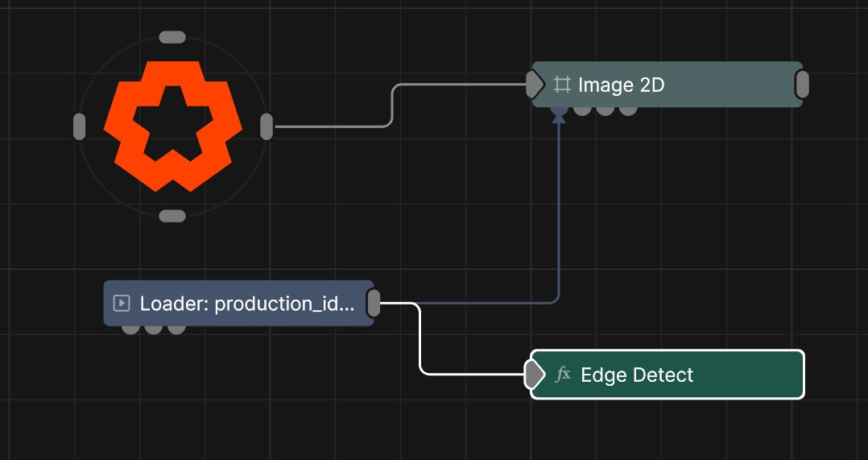Image resolution: width=868 pixels, height=460 pixels.
Task: Click the Loader node's play icon
Action: 122,304
